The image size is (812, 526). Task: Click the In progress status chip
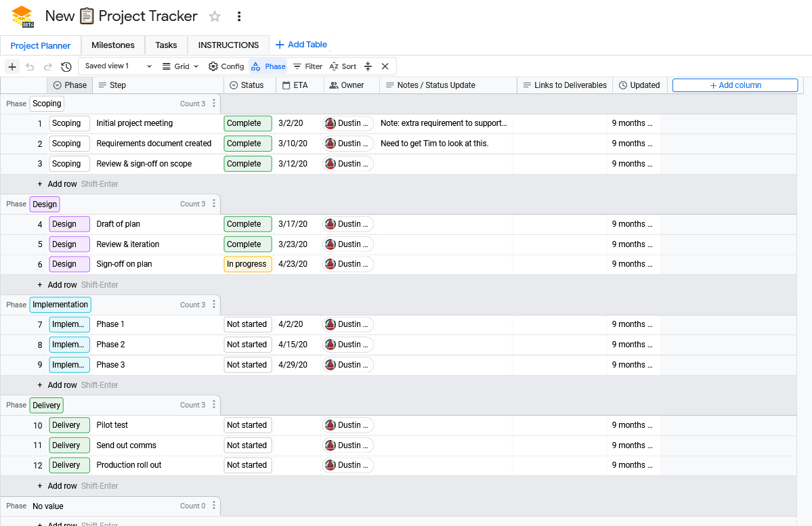point(247,264)
